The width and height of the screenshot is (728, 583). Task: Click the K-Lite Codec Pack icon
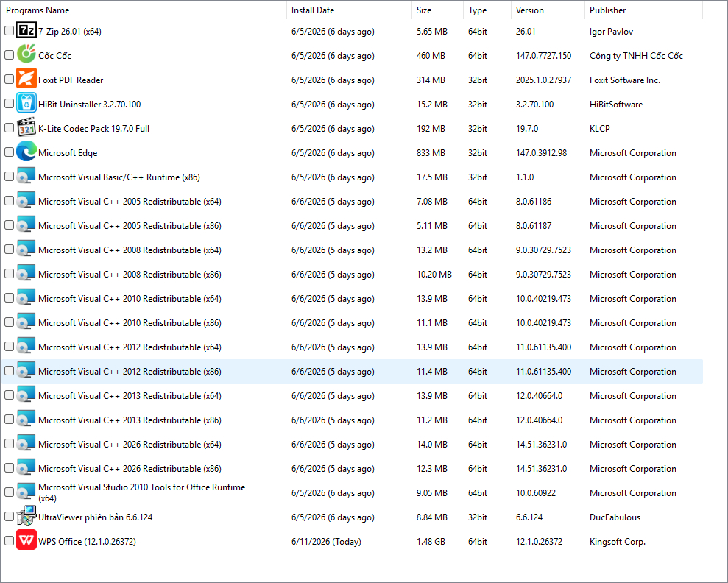coord(26,127)
